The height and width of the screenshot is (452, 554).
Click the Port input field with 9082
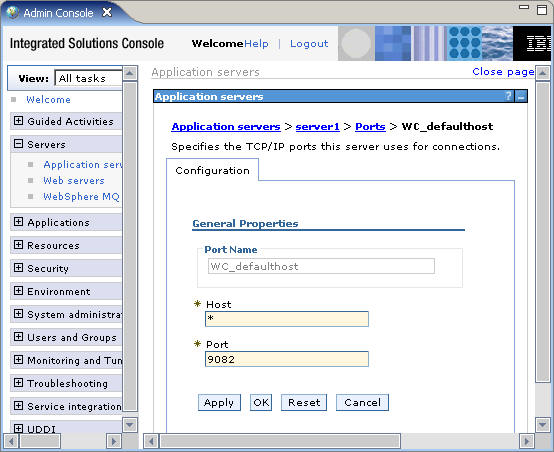[287, 359]
